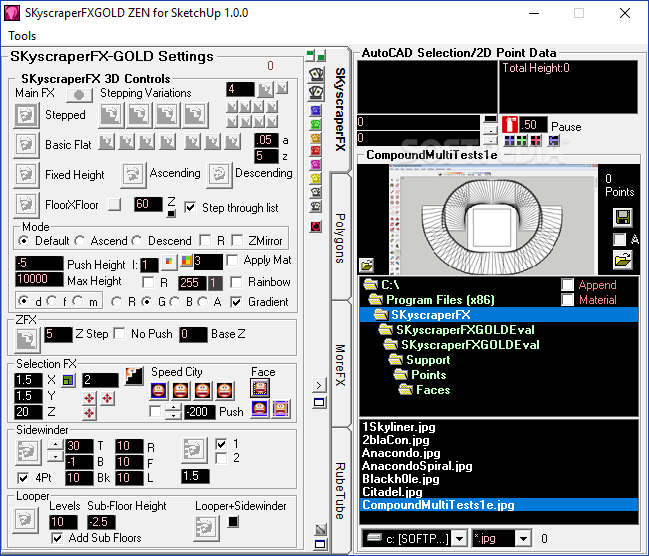
Task: Switch to the SKyscraperFX vertical tab
Action: [x=340, y=109]
